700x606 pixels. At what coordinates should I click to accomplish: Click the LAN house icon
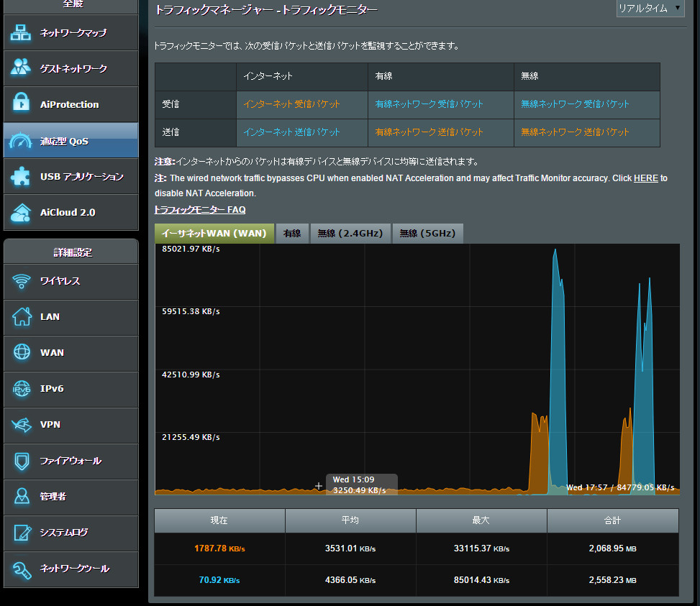[x=22, y=316]
